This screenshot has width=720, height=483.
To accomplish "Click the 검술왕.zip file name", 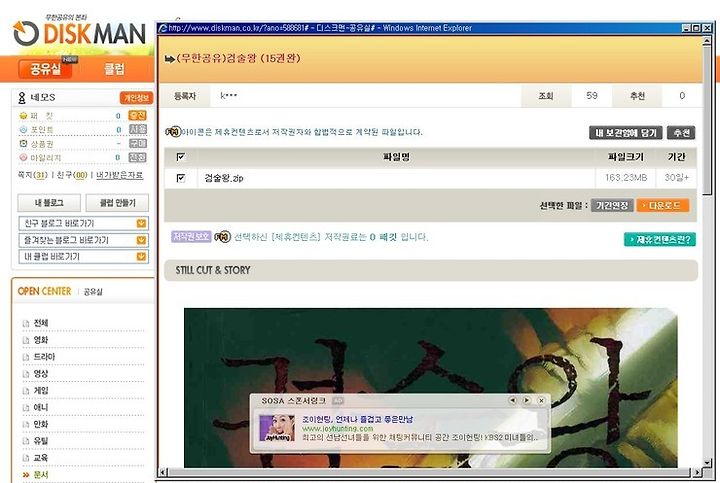I will point(224,178).
